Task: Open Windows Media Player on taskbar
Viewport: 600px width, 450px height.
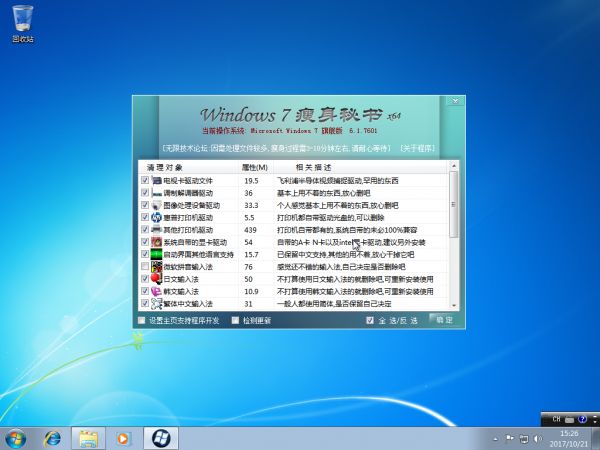Action: tap(123, 439)
